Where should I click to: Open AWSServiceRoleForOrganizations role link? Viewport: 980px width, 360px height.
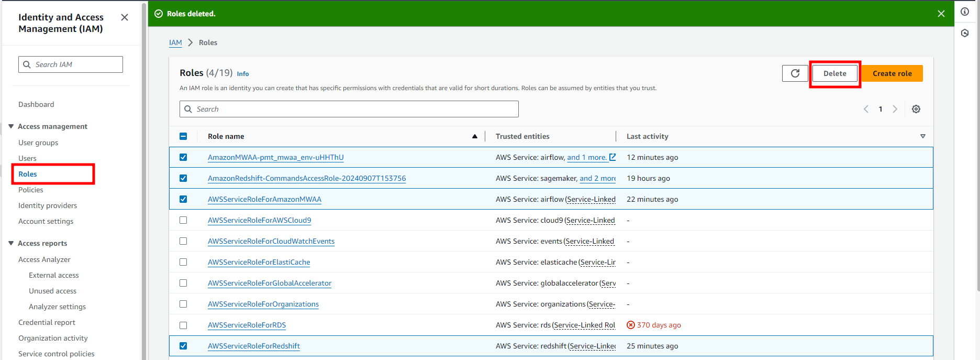pos(263,304)
